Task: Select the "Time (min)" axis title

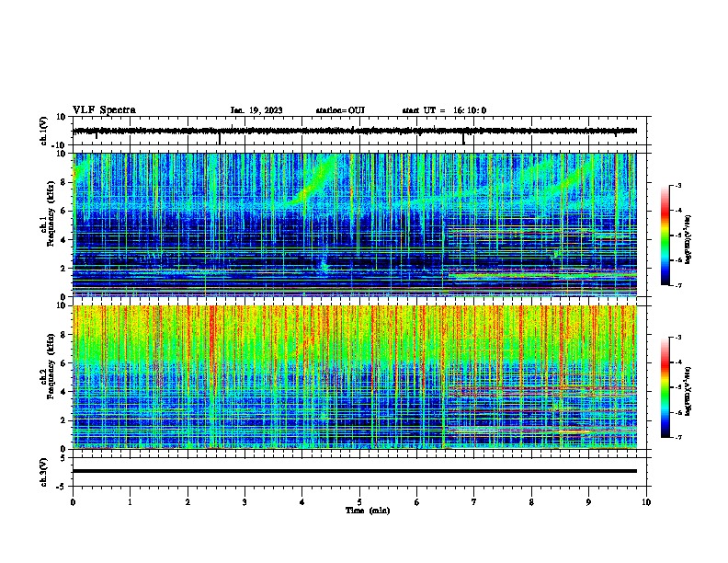Action: 368,511
